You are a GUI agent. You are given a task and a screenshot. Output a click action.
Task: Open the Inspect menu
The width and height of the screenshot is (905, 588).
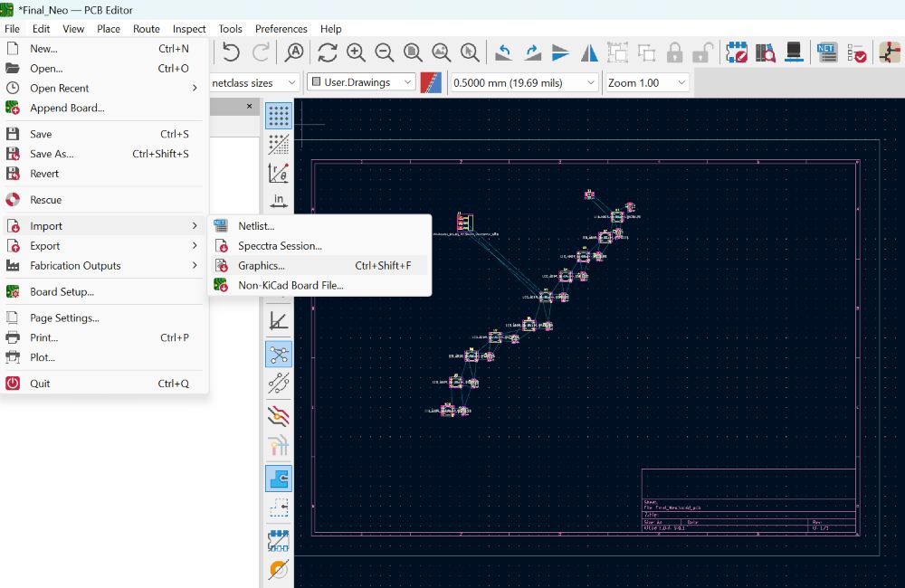189,29
